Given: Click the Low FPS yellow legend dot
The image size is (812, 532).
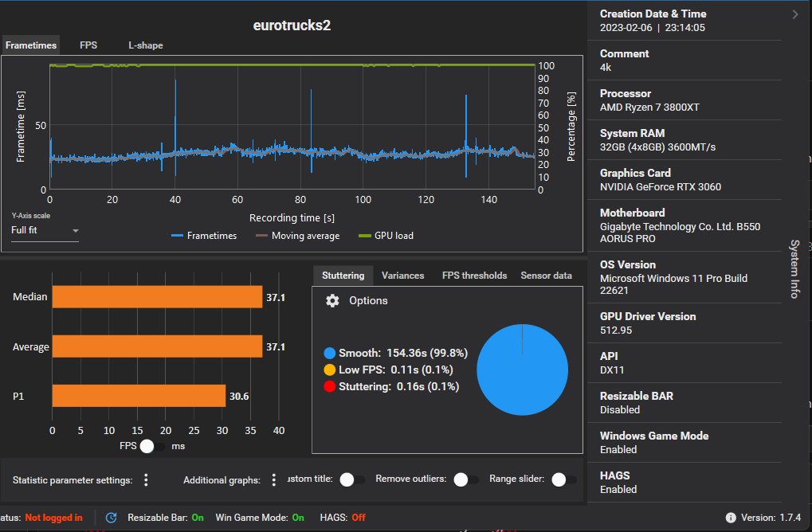Looking at the screenshot, I should click(x=330, y=370).
